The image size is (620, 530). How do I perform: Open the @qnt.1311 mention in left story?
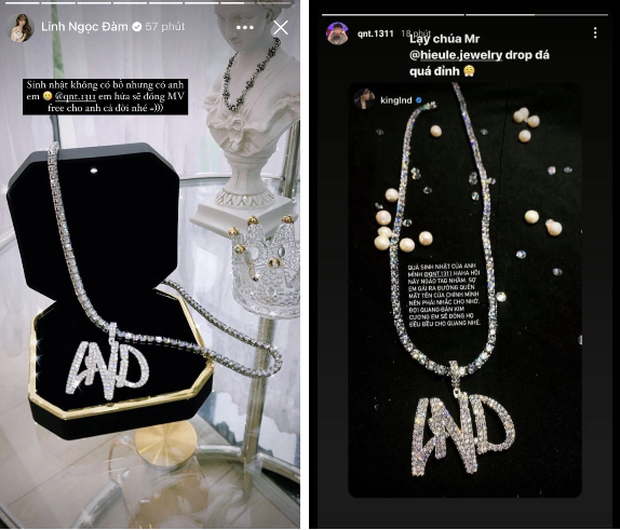click(76, 97)
